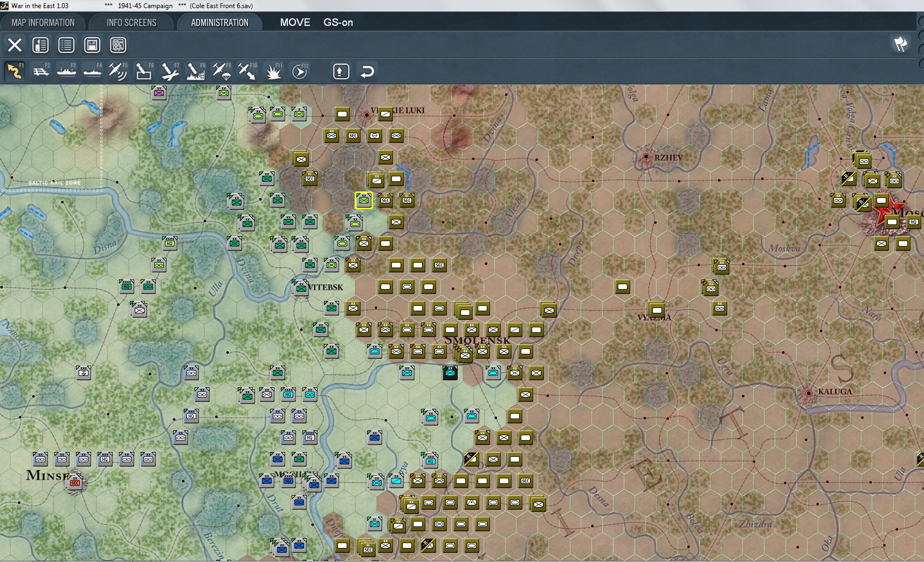Image resolution: width=924 pixels, height=562 pixels.
Task: Select the Soviet HQ counter at Moscow
Action: click(913, 222)
